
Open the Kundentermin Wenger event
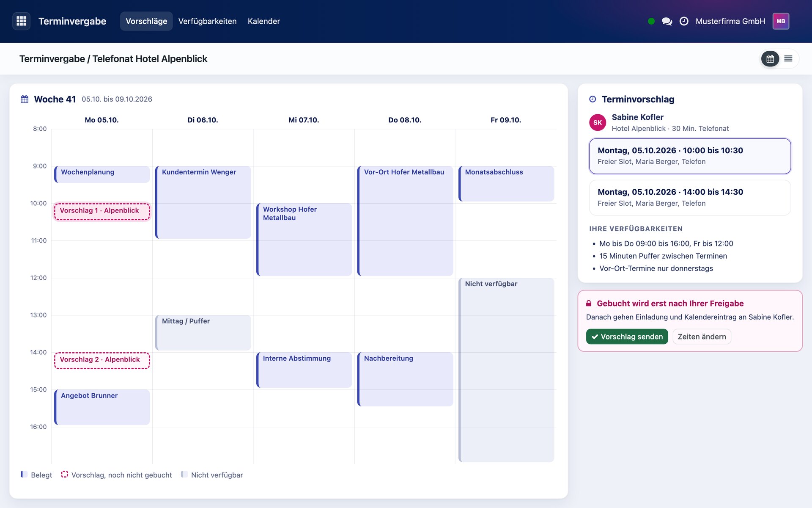[203, 202]
